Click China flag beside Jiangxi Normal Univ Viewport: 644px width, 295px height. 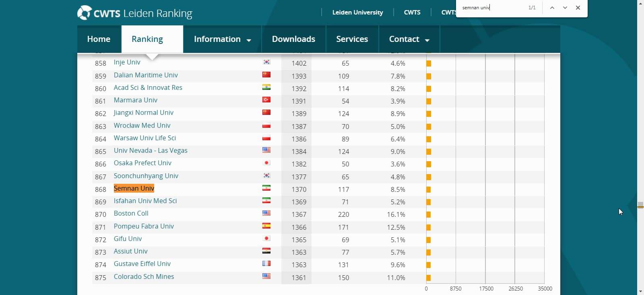click(266, 112)
